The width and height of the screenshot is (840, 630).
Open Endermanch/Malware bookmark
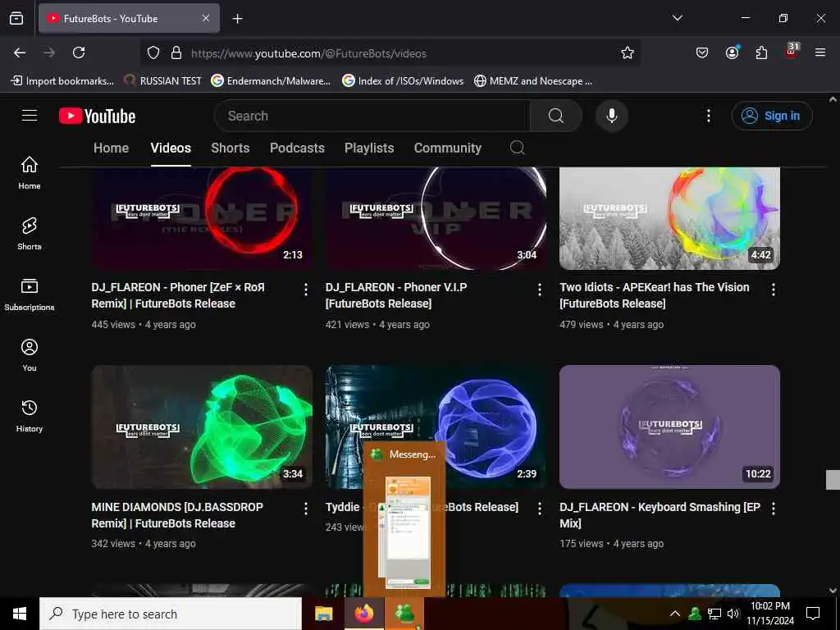271,81
